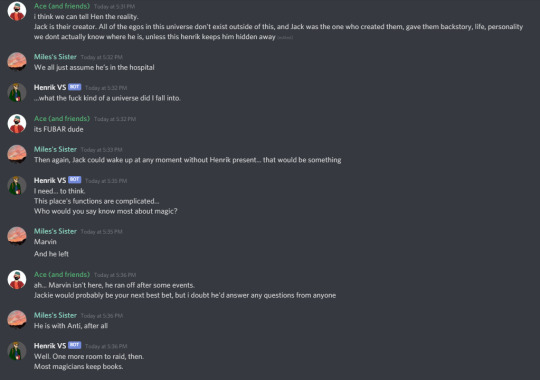This screenshot has height=380, width=540.
Task: Click the 'And he left' message text
Action: click(51, 254)
